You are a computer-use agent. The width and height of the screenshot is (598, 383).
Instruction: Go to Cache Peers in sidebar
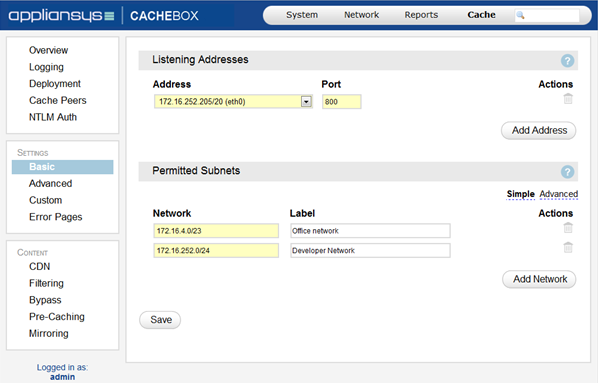(58, 100)
